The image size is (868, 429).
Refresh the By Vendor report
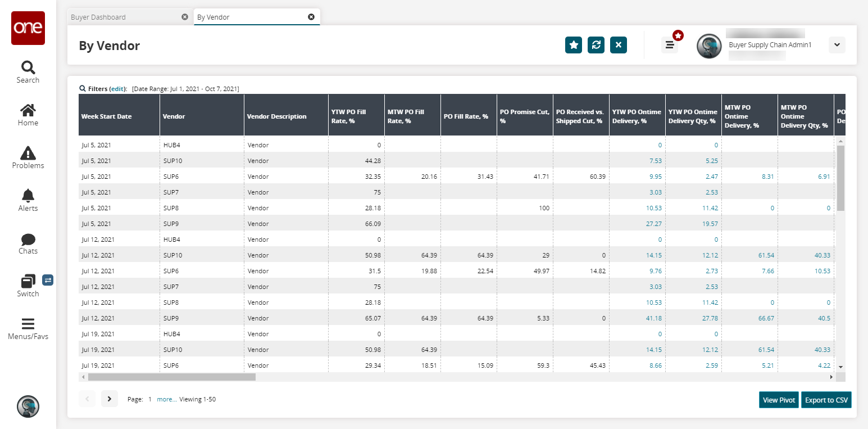tap(596, 45)
